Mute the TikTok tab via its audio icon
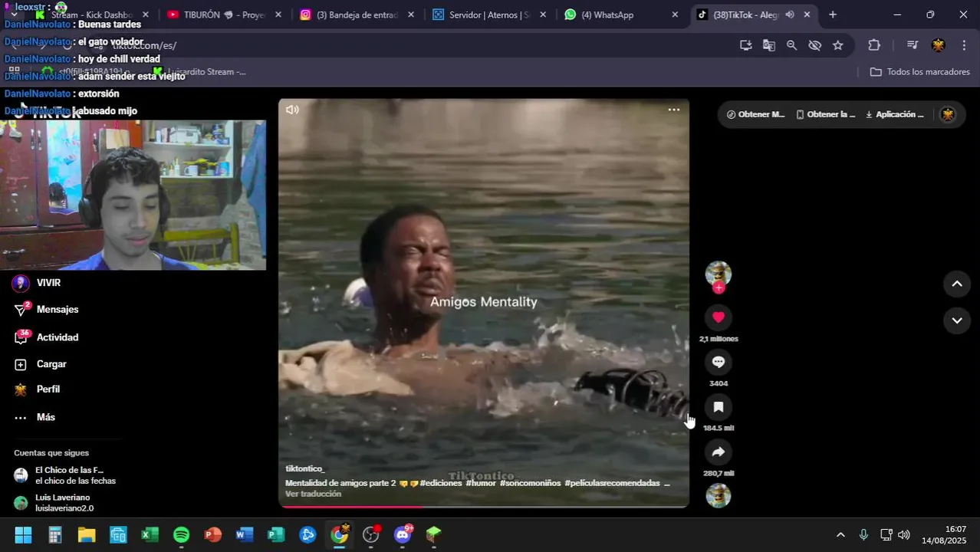The image size is (980, 552). click(x=790, y=15)
